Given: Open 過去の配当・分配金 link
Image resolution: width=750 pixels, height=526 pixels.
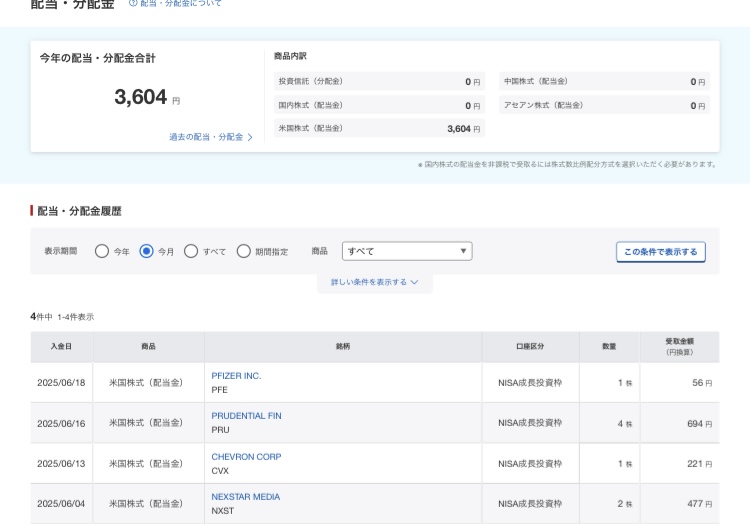Looking at the screenshot, I should [x=206, y=137].
